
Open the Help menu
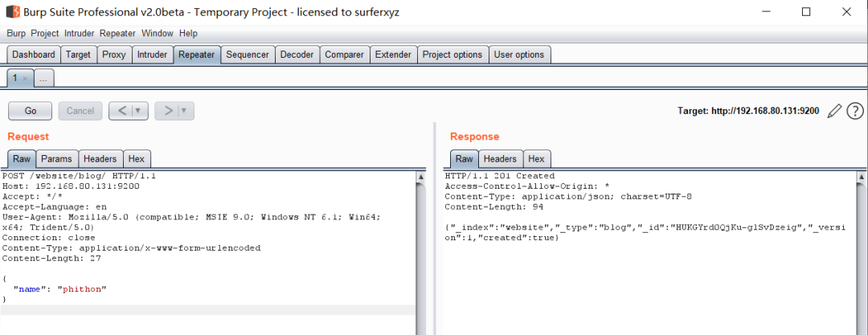pyautogui.click(x=188, y=33)
